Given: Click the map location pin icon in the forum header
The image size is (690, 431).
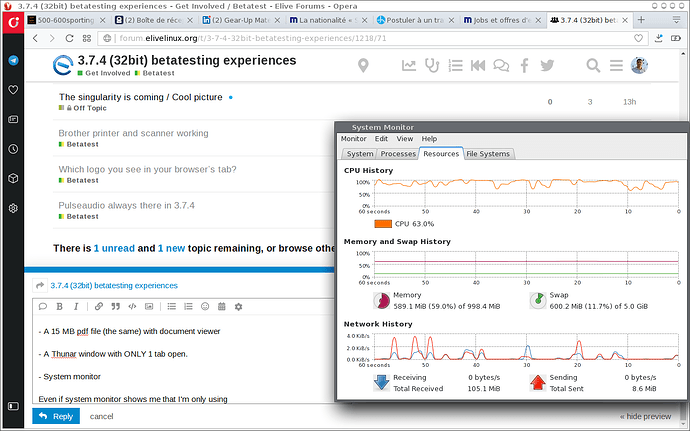Looking at the screenshot, I should [363, 65].
